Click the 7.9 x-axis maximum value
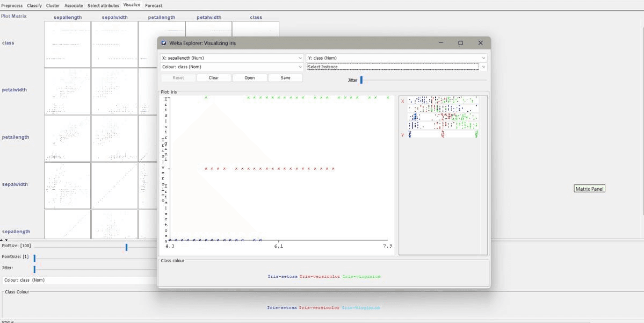644x323 pixels. tap(388, 246)
